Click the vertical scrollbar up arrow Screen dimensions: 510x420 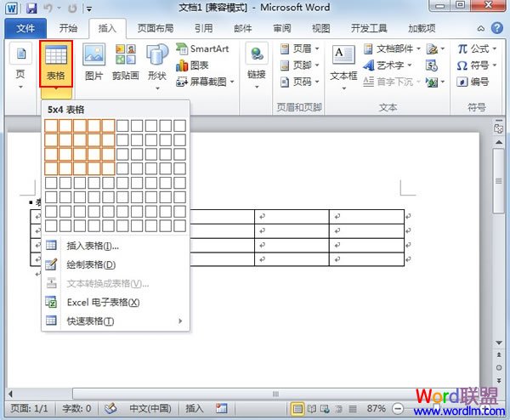point(499,142)
